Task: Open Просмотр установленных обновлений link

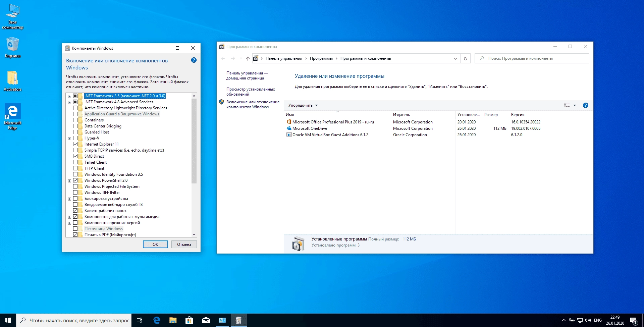Action: pyautogui.click(x=251, y=92)
